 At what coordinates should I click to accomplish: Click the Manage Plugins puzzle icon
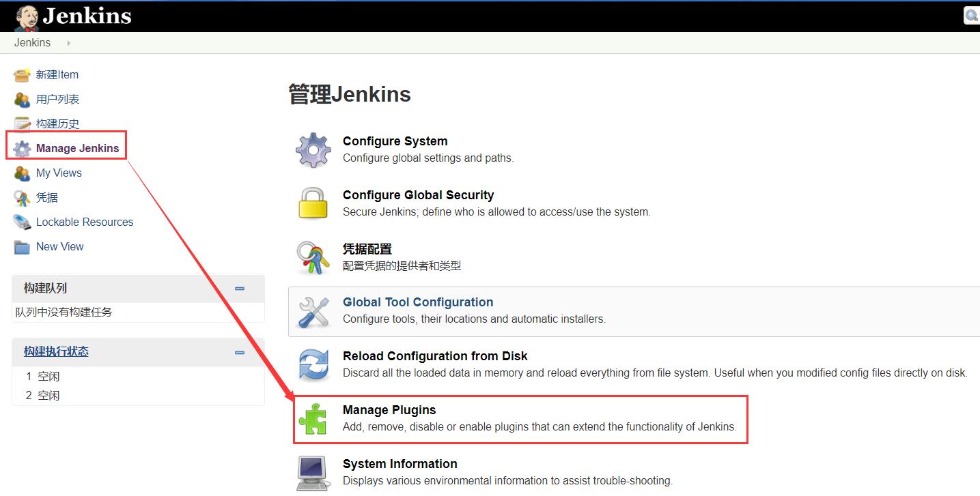[x=313, y=419]
